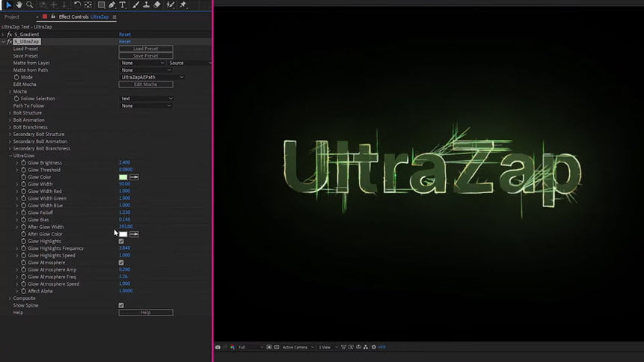Screen dimensions: 644x362
Task: Toggle the Glow Width stopwatch
Action: click(23, 185)
